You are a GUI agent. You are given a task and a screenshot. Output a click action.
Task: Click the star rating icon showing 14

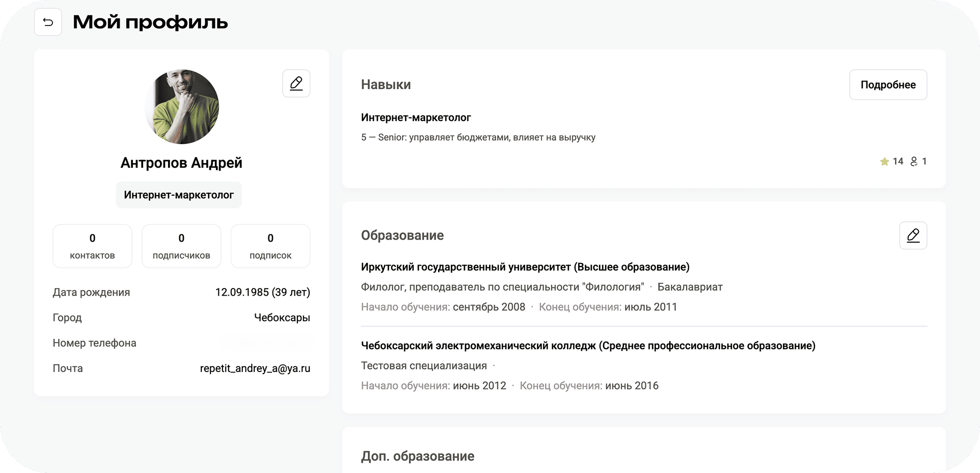coord(885,162)
